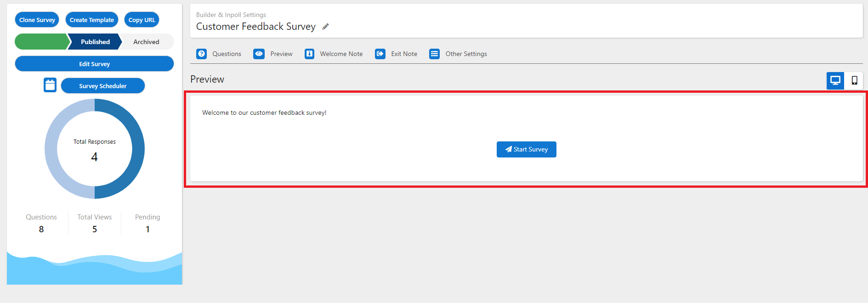Click the Other Settings list icon
868x303 pixels.
click(434, 54)
